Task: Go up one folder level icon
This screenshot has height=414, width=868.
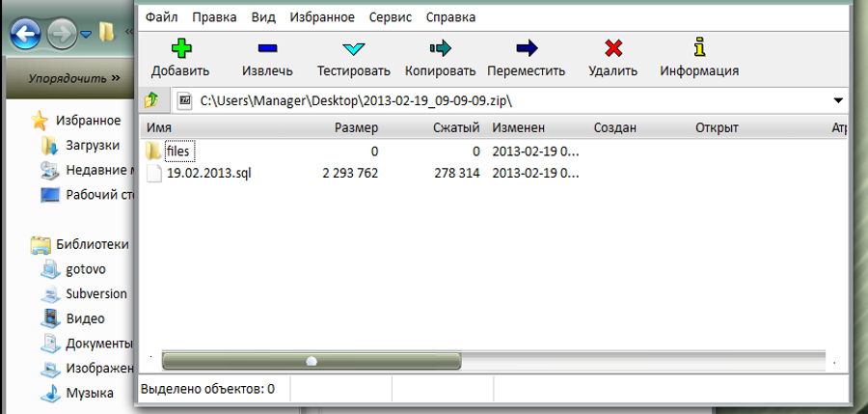Action: pos(151,100)
